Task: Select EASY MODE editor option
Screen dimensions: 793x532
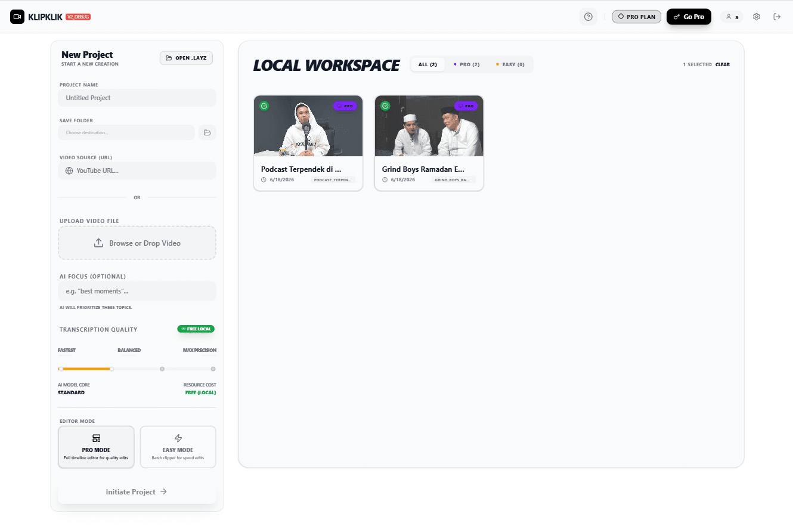Action: [x=178, y=447]
